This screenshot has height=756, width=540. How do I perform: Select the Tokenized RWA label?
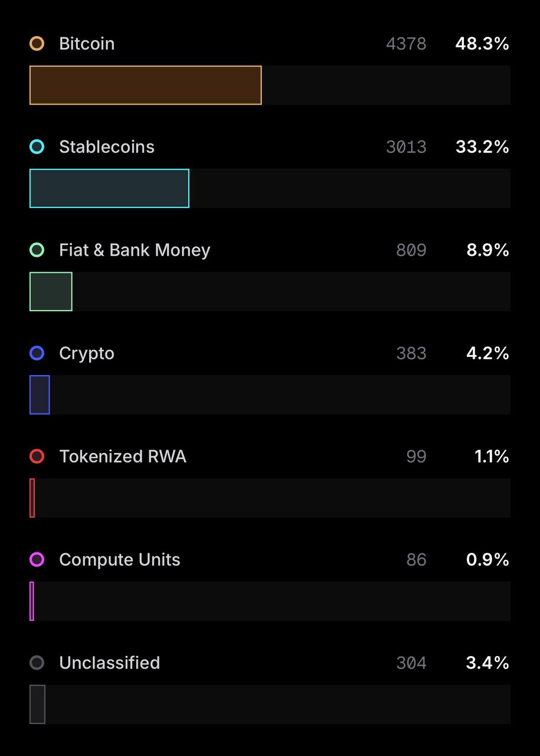tap(123, 457)
